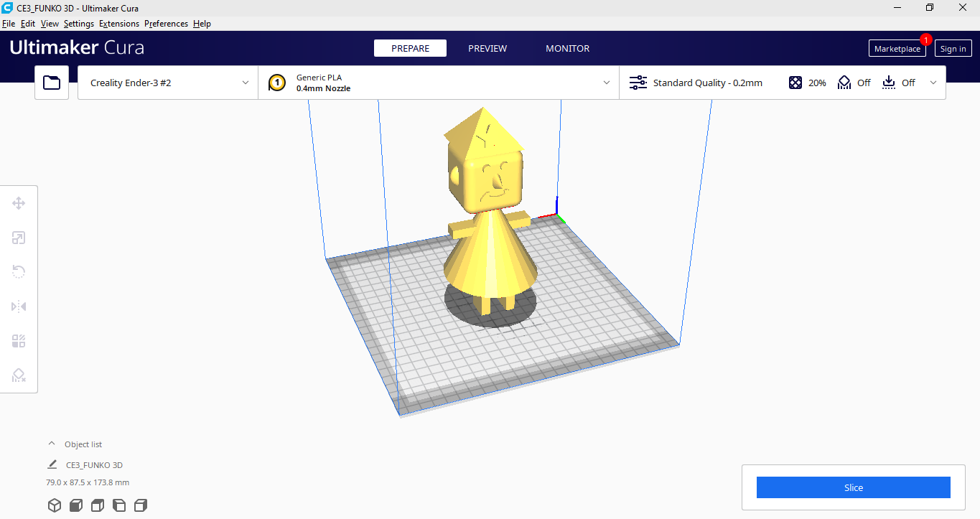Image resolution: width=980 pixels, height=519 pixels.
Task: Click the print settings sliders icon
Action: pos(638,83)
